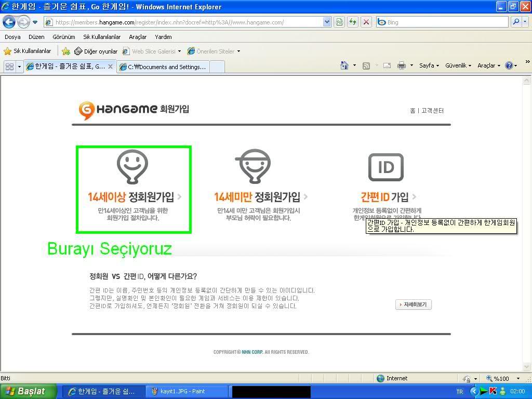
Task: Select the 14세이상 정회원가입 link
Action: [135, 197]
